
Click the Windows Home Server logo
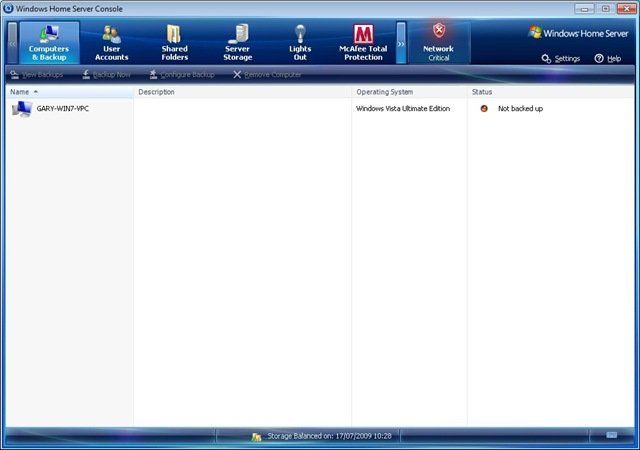point(578,33)
